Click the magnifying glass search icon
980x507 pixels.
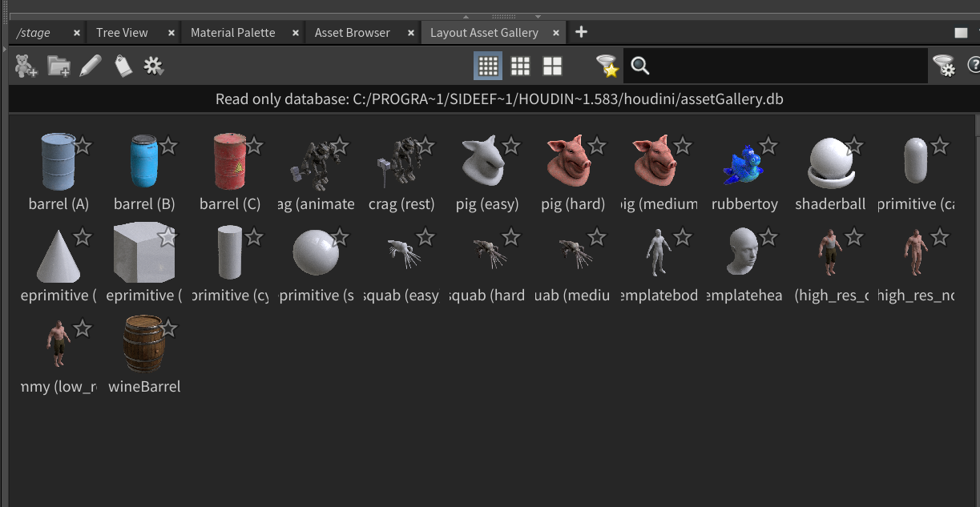640,66
